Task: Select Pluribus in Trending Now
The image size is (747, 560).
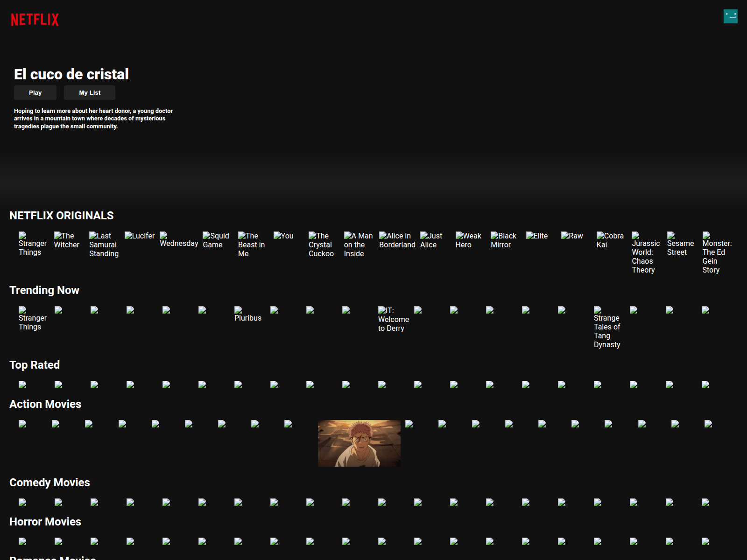Action: pos(248,314)
